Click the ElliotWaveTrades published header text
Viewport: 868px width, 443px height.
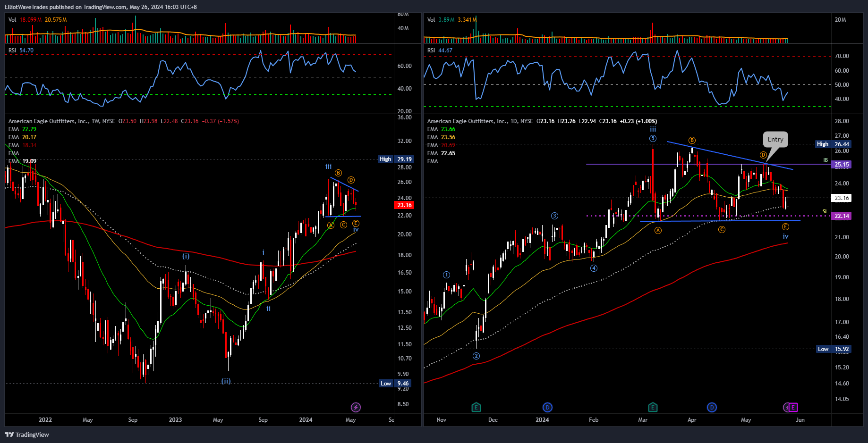[x=101, y=7]
